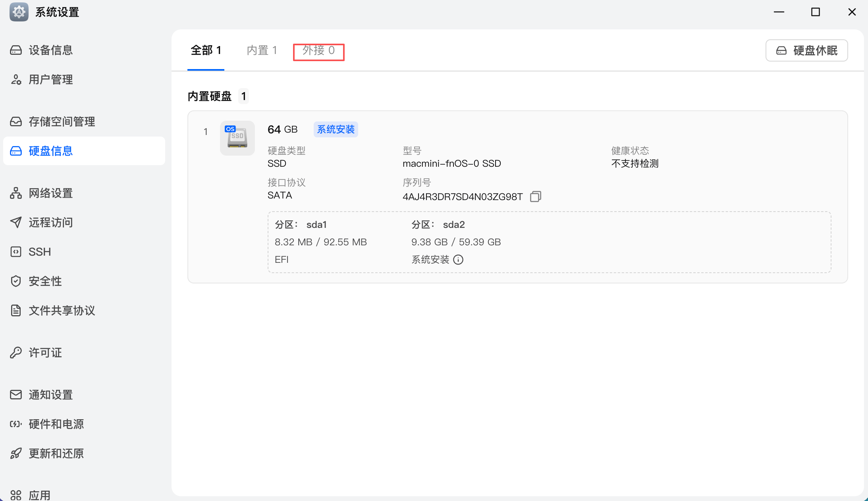
Task: Open 文件共享协议 settings
Action: click(62, 311)
